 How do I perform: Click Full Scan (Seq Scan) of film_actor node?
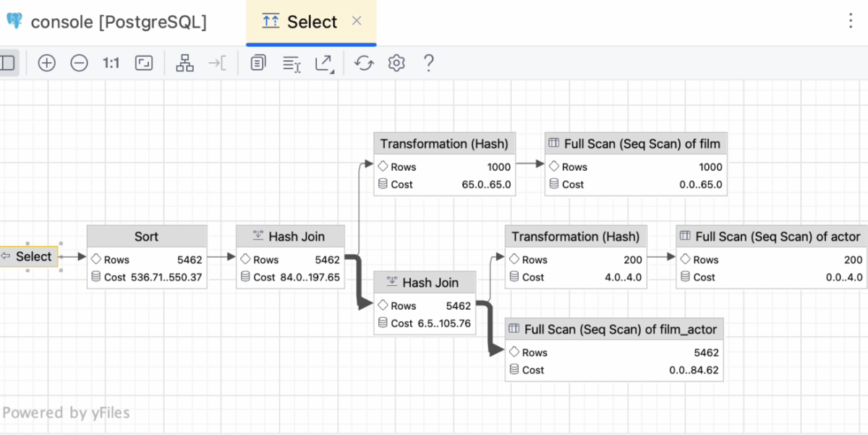tap(614, 350)
